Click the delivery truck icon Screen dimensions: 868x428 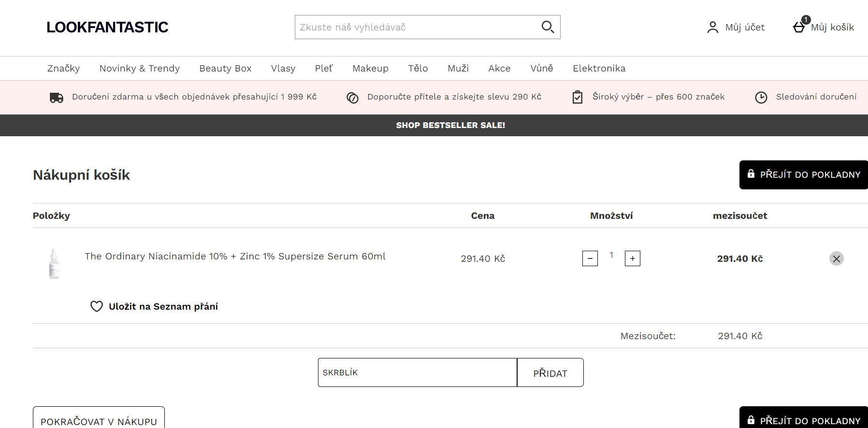coord(57,98)
